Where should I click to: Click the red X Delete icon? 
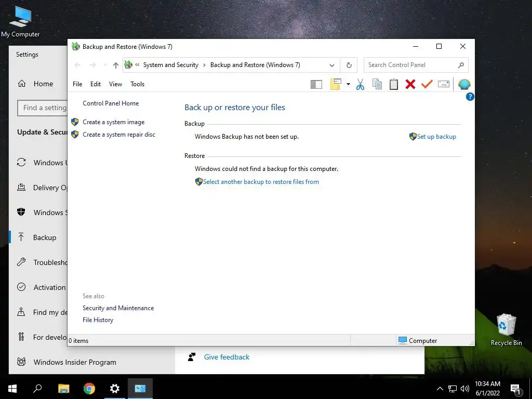pyautogui.click(x=410, y=84)
